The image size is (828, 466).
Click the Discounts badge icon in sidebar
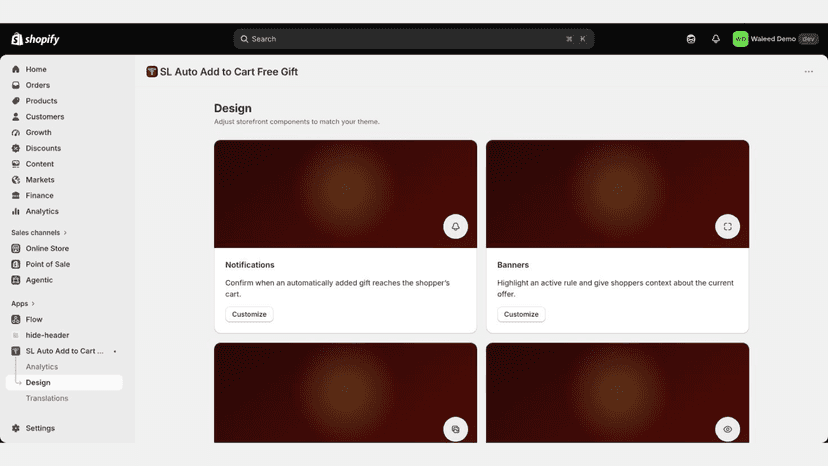tap(16, 148)
